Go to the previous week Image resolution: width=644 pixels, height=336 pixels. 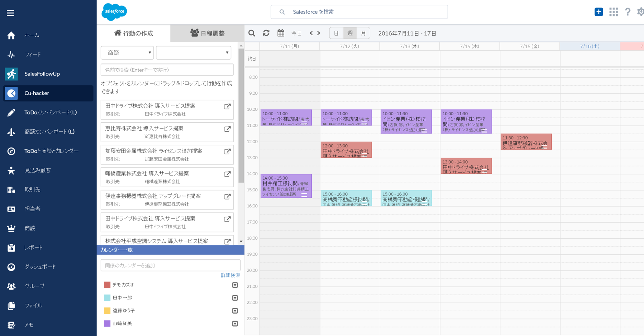pyautogui.click(x=311, y=33)
